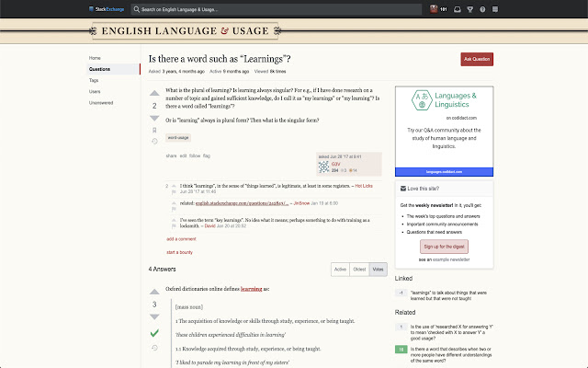Upvote Hot Licks' comment

click(174, 186)
